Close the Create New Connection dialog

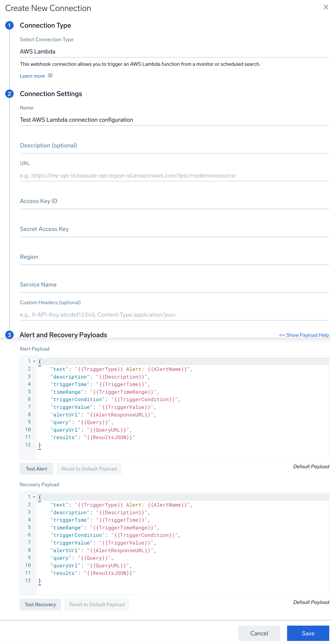[325, 7]
